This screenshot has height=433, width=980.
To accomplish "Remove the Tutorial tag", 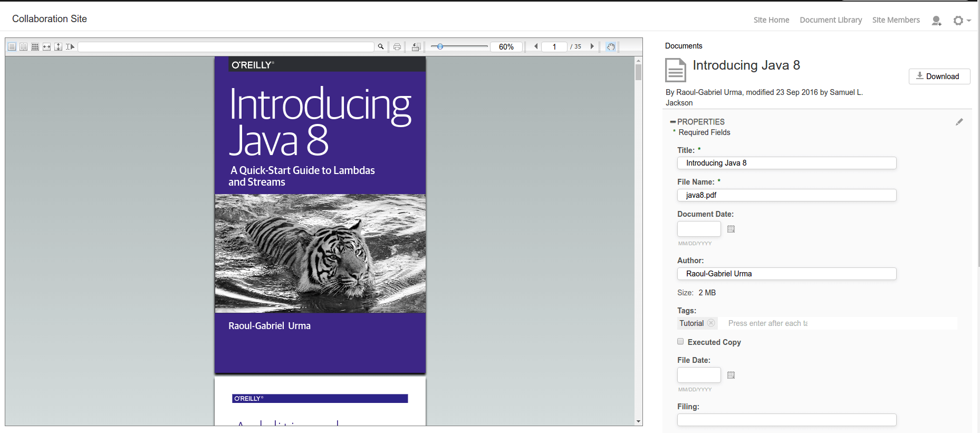I will tap(711, 323).
